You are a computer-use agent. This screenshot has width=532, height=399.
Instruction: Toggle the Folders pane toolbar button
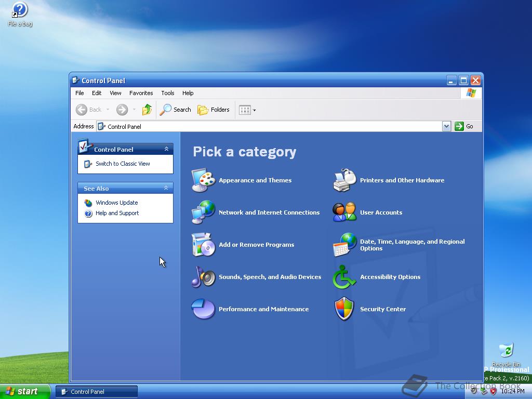pyautogui.click(x=214, y=110)
